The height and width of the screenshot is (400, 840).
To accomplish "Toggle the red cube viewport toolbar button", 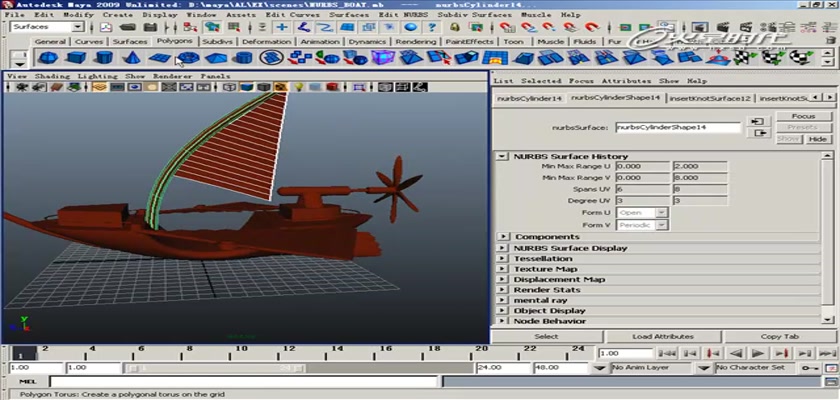I will [332, 87].
